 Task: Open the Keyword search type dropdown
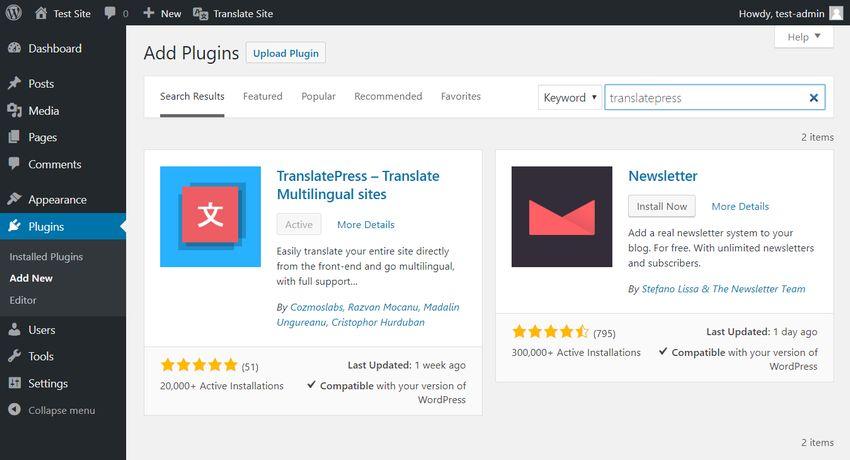click(x=570, y=98)
